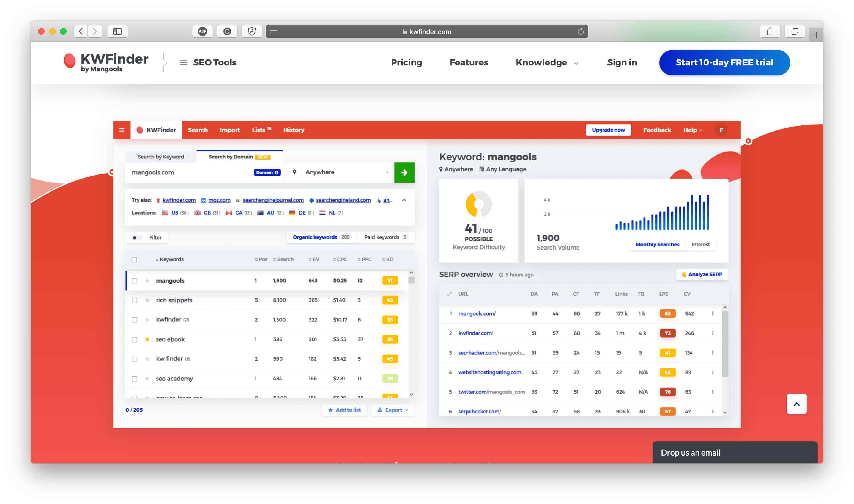This screenshot has height=504, width=854.
Task: Check the seo ebook checkbox
Action: (135, 340)
